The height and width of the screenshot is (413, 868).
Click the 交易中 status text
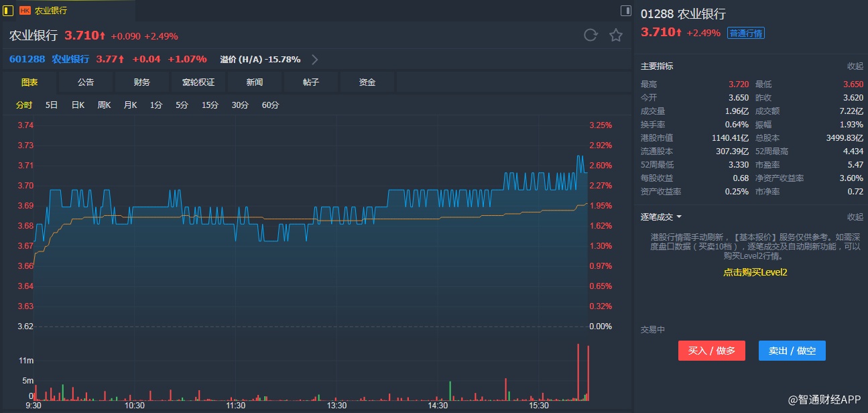[653, 330]
